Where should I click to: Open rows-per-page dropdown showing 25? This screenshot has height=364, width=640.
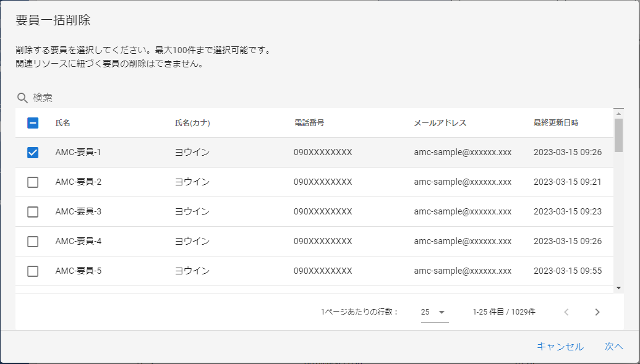[x=433, y=312]
